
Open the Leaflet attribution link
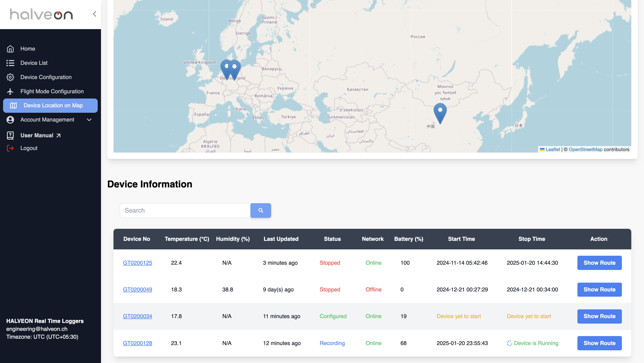553,149
